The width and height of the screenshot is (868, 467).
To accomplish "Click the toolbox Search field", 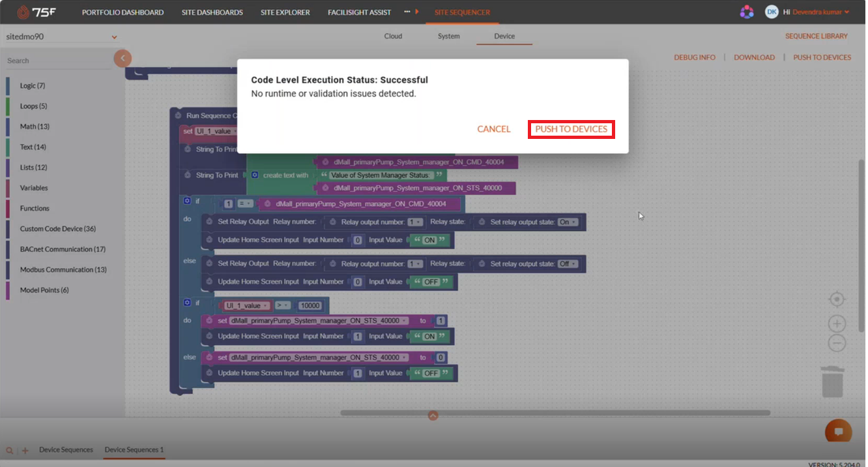I will point(57,61).
